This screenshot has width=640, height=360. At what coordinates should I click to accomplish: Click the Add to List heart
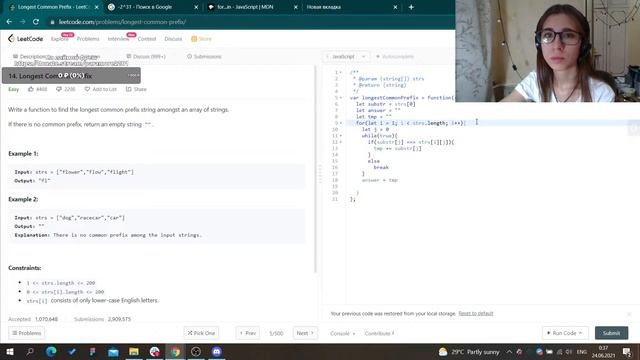[87, 89]
